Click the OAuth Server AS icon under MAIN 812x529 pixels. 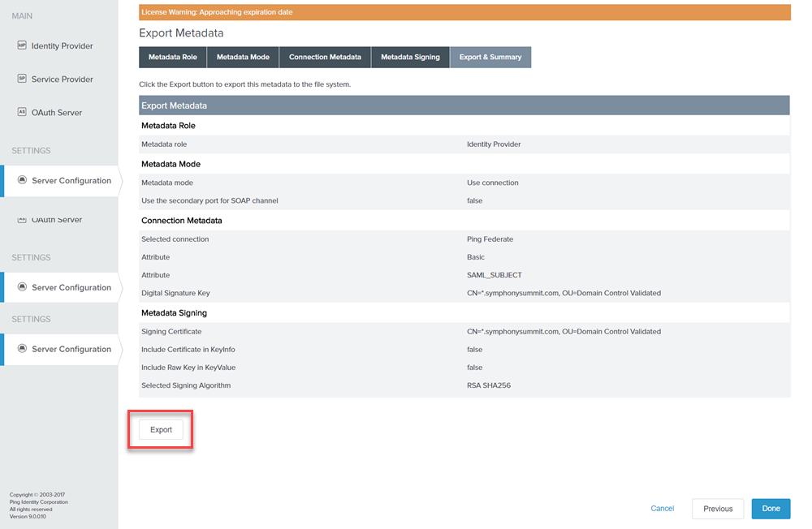(22, 113)
